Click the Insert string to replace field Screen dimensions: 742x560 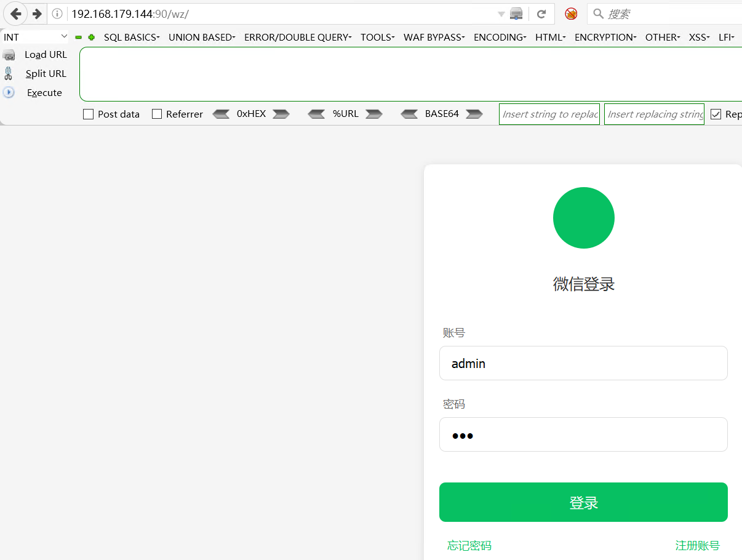click(549, 114)
